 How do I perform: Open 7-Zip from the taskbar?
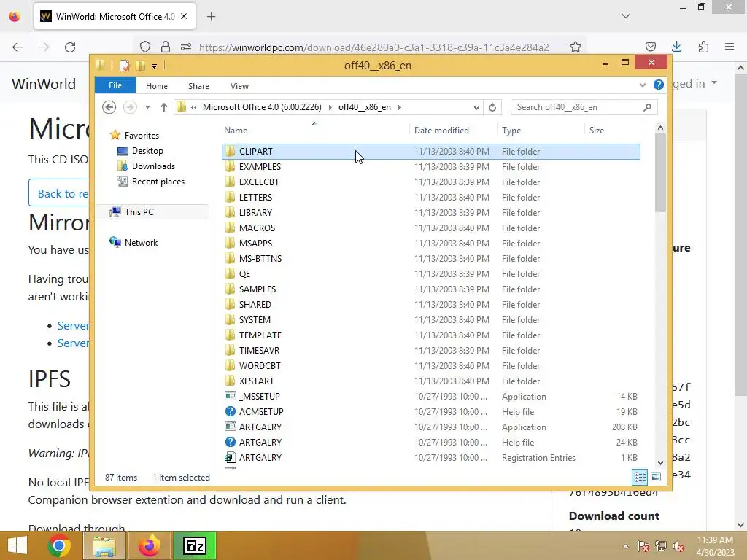[x=195, y=545]
